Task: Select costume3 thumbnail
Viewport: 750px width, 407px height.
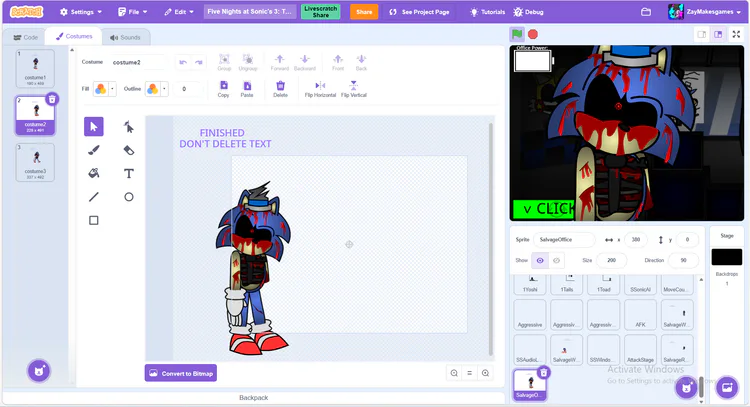Action: (35, 162)
